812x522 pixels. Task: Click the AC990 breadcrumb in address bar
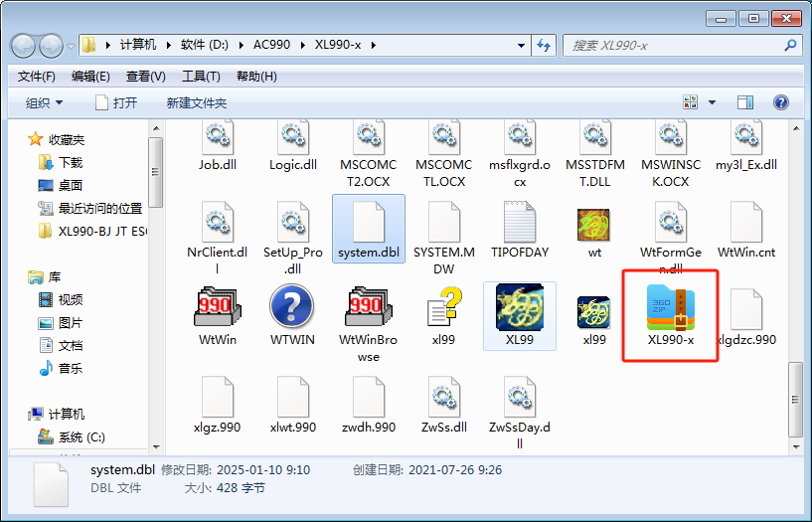tap(272, 46)
